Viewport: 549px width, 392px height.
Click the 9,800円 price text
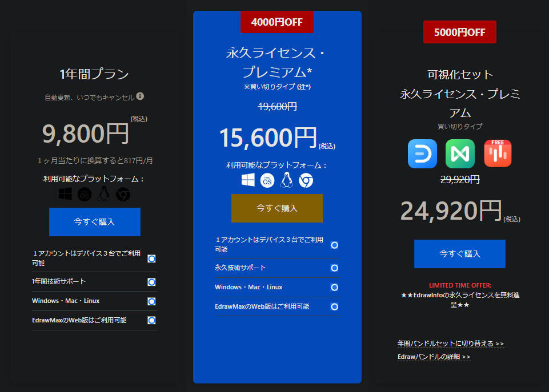tap(86, 134)
